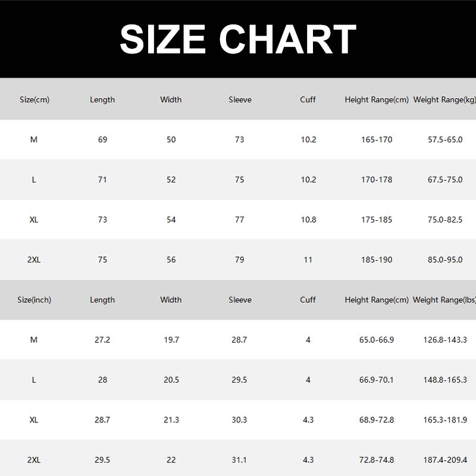Click the XL cuff value 10.8
Viewport: 476px width, 476px height.
pos(308,220)
